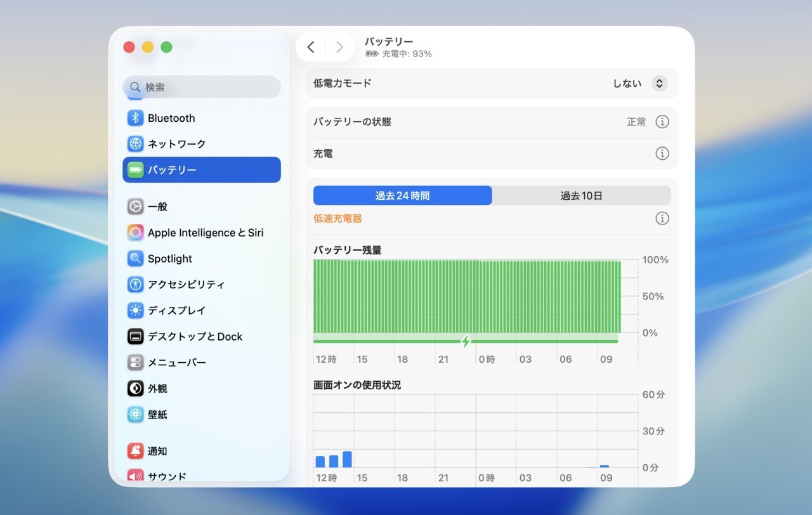Click the 充電中: 93% status text
The image size is (812, 515).
[x=407, y=54]
